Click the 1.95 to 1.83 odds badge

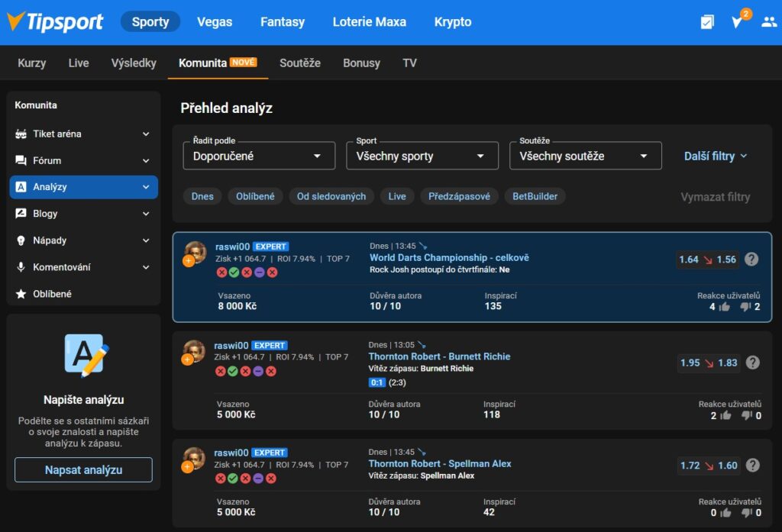point(709,363)
